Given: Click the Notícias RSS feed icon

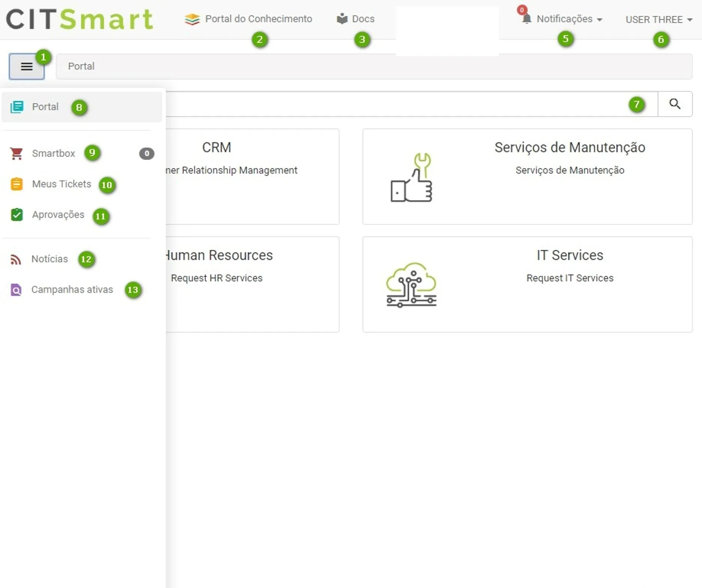Looking at the screenshot, I should click(15, 259).
